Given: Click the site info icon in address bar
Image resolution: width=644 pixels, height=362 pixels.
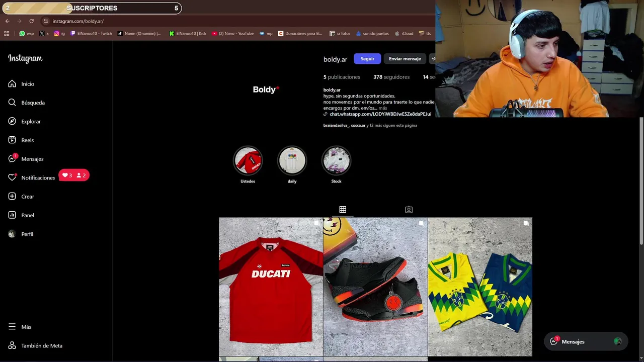Looking at the screenshot, I should pos(45,21).
